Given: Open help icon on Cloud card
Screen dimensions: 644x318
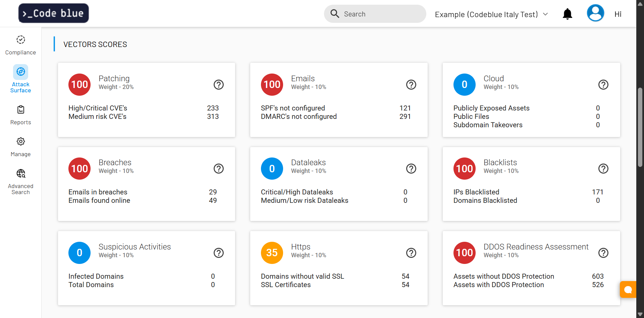Looking at the screenshot, I should [x=603, y=85].
